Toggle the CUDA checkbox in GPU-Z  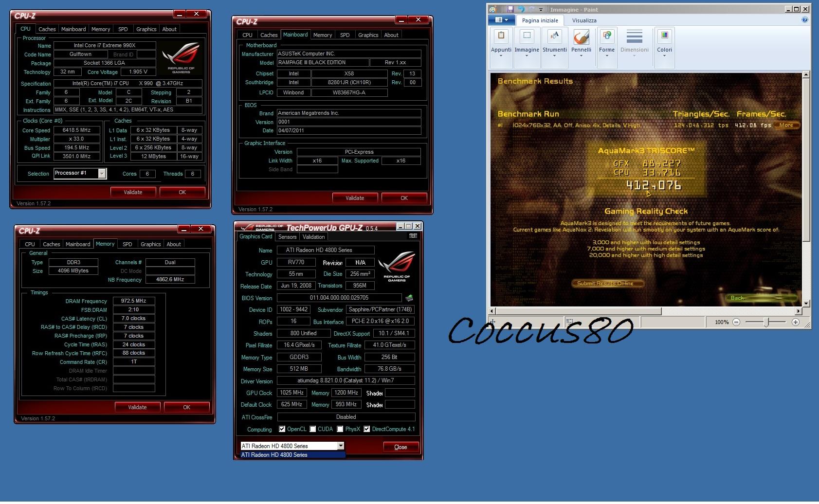pos(312,429)
